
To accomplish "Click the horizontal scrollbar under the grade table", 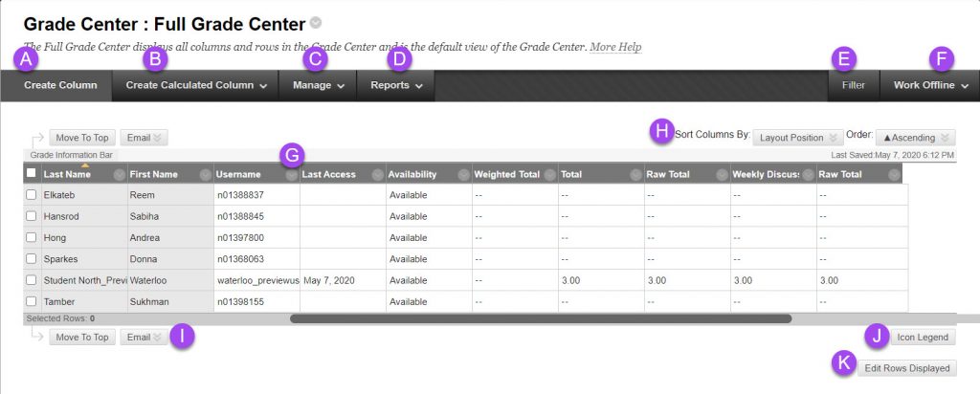I will [541, 318].
